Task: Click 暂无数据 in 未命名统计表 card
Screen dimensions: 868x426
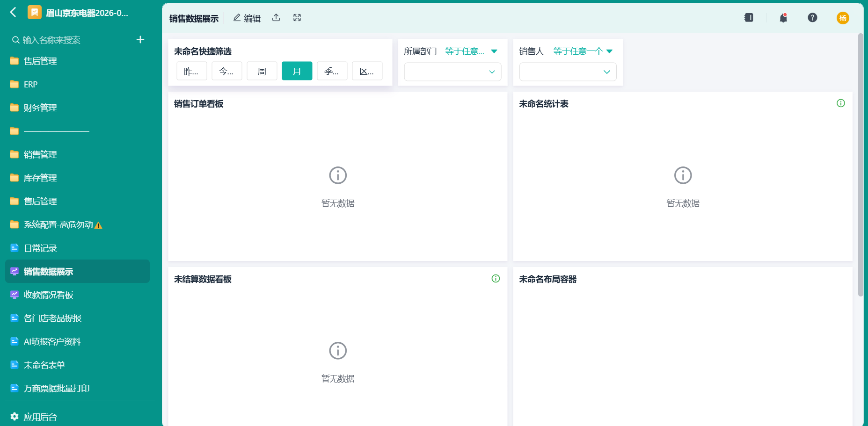Action: point(683,203)
